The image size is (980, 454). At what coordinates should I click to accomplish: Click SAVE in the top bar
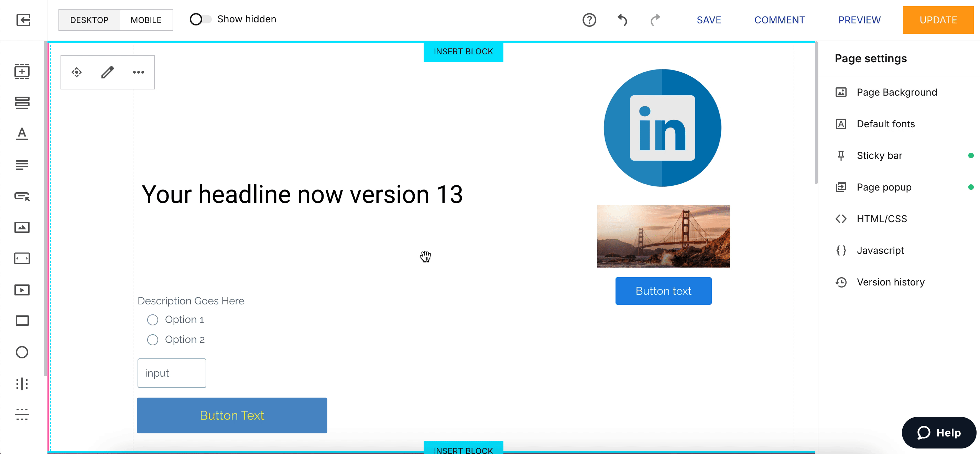[x=709, y=20]
